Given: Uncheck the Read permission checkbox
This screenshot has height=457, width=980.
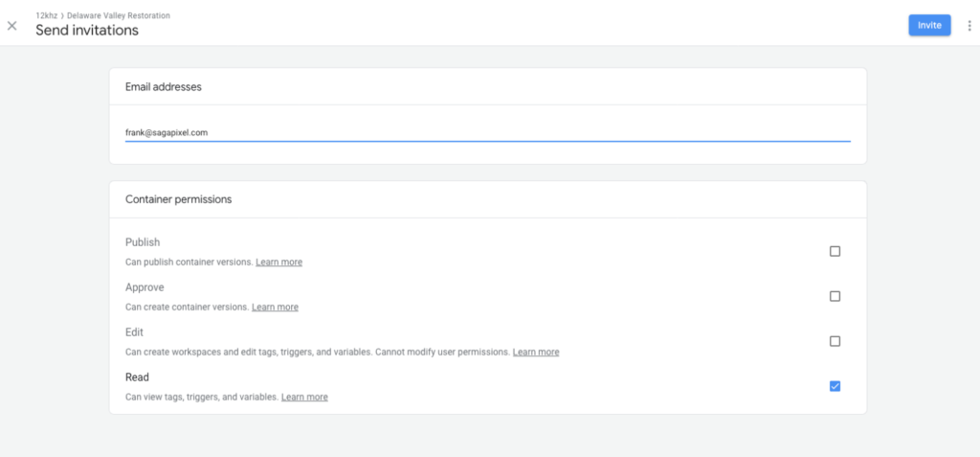Looking at the screenshot, I should click(835, 386).
